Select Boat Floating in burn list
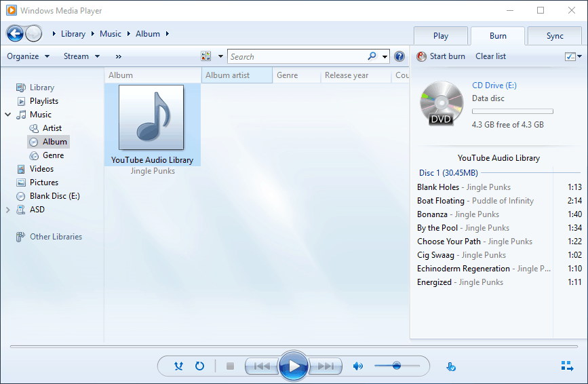The image size is (588, 384). tap(499, 201)
